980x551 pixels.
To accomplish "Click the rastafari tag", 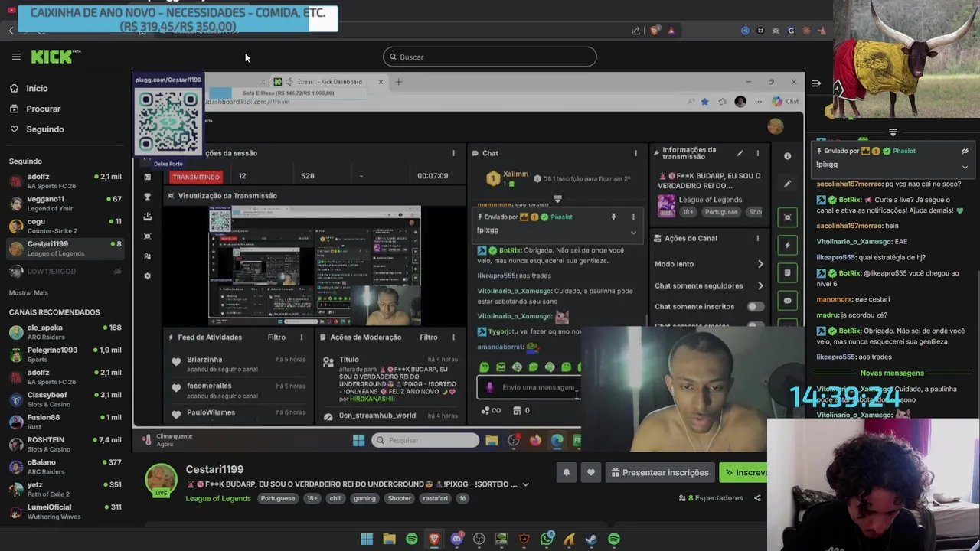I will 435,498.
